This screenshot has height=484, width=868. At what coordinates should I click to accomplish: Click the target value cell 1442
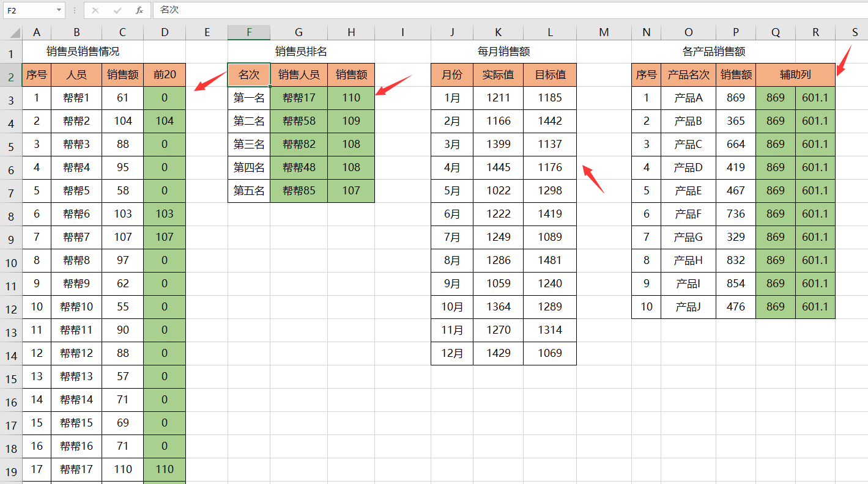(550, 121)
